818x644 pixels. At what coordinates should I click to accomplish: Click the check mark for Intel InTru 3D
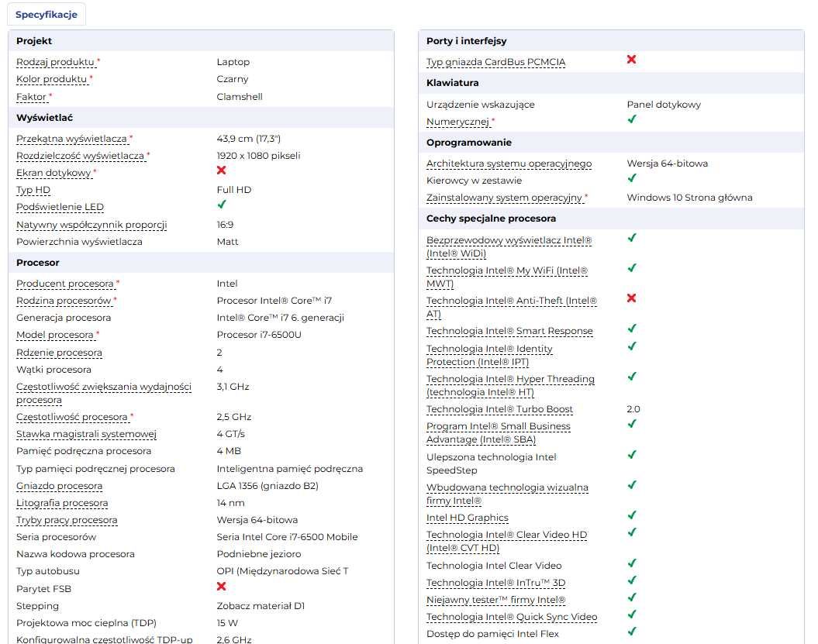632,580
